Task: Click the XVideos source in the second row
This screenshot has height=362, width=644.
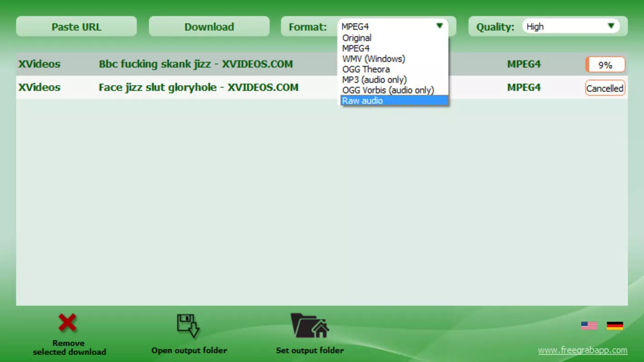Action: [39, 87]
